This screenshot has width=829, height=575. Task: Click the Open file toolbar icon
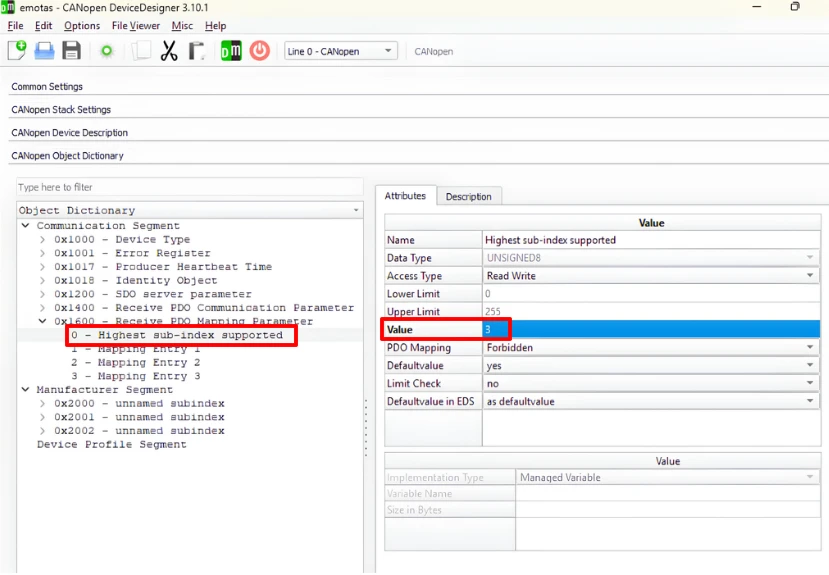pos(44,51)
